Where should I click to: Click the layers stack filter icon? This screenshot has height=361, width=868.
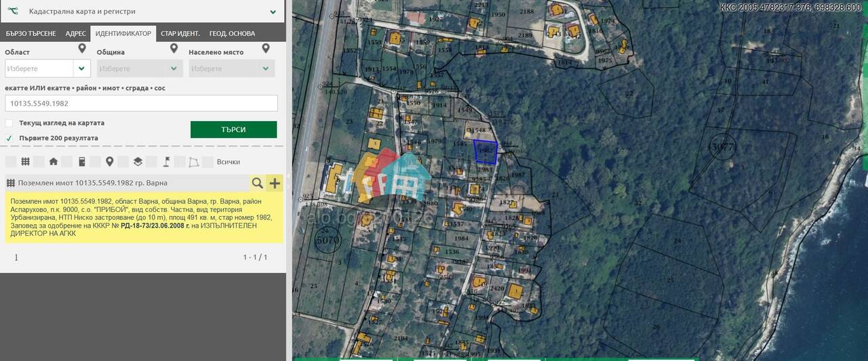pyautogui.click(x=138, y=162)
